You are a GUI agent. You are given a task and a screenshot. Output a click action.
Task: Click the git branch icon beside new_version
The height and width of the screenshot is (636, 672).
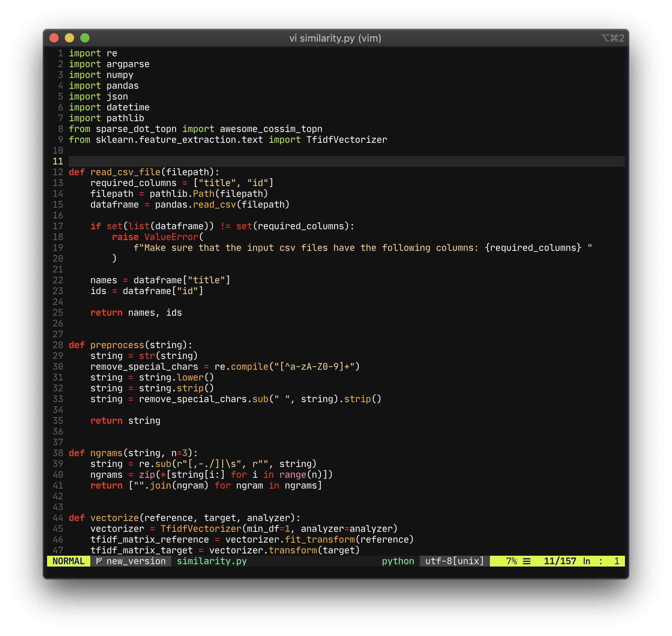[99, 561]
